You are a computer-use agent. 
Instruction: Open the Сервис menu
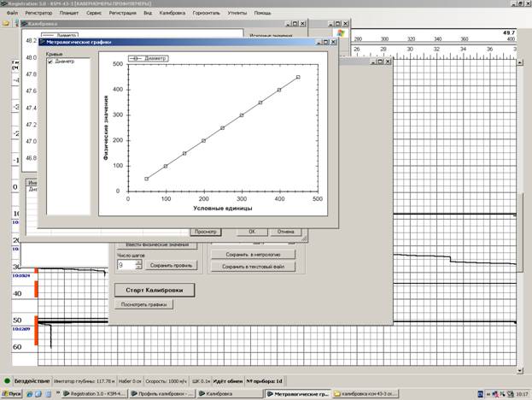pos(94,13)
